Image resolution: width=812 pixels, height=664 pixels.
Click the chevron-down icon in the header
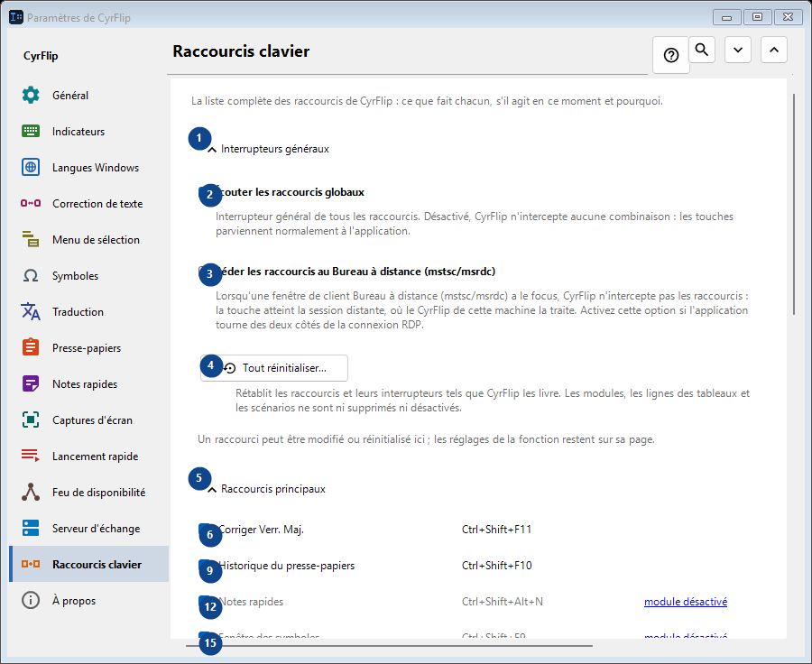tap(738, 50)
